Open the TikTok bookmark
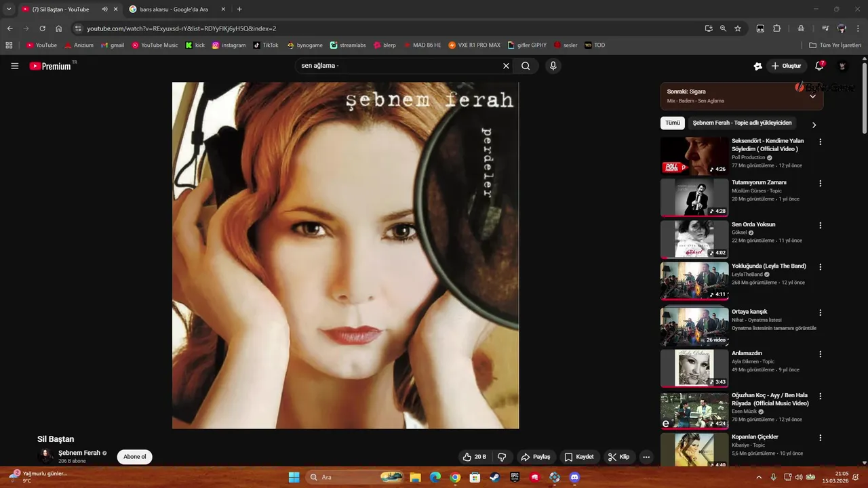Screen dimensions: 868x488 (266, 45)
